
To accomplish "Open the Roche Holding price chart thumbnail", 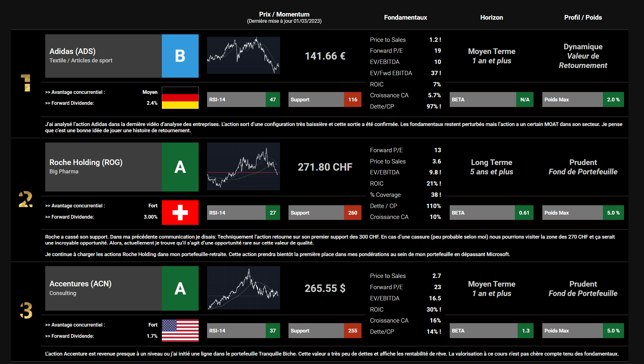I will tap(243, 166).
